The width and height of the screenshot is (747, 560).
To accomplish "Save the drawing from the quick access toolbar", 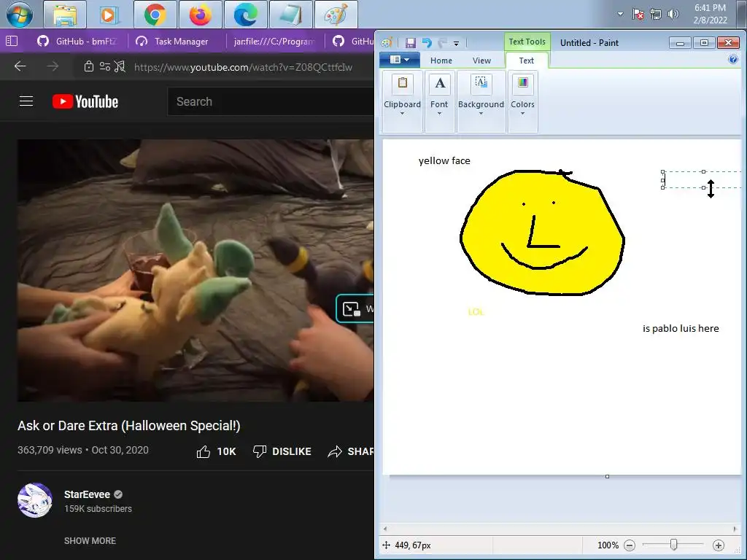I will click(x=410, y=43).
